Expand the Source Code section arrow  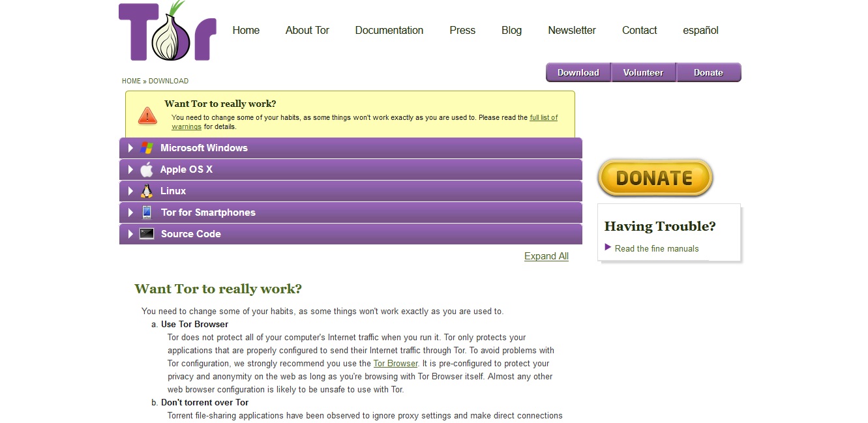130,234
